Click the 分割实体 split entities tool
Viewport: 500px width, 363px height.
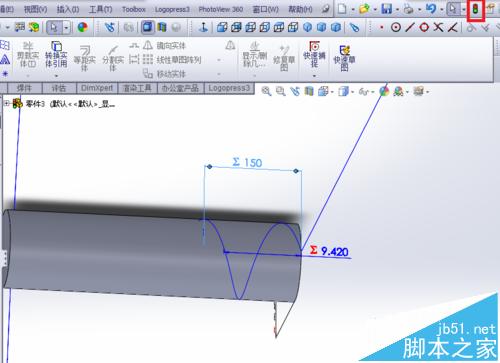pyautogui.click(x=113, y=58)
